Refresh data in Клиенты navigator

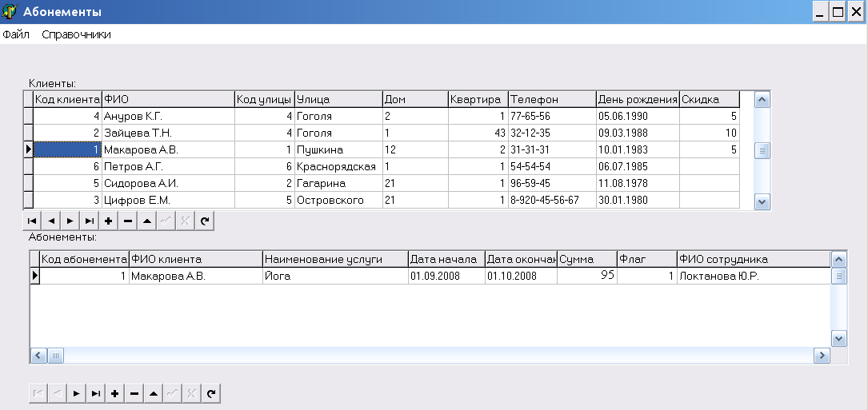[x=204, y=221]
